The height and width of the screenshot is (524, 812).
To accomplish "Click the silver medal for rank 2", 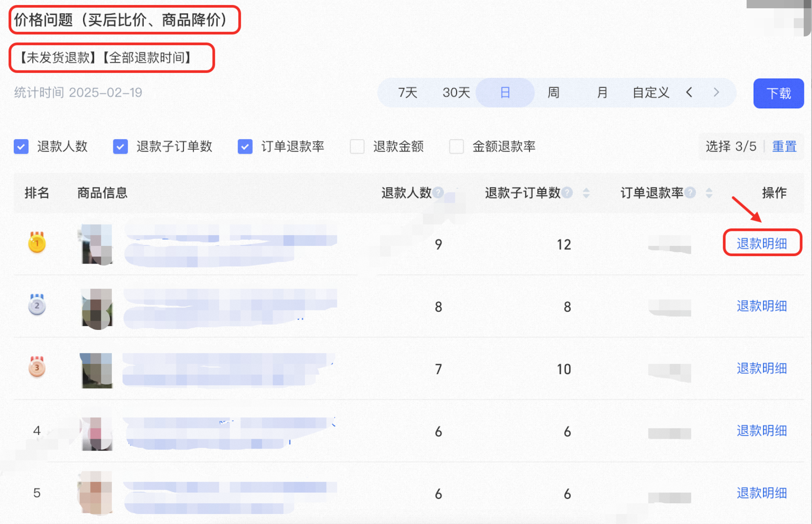I will click(x=37, y=305).
